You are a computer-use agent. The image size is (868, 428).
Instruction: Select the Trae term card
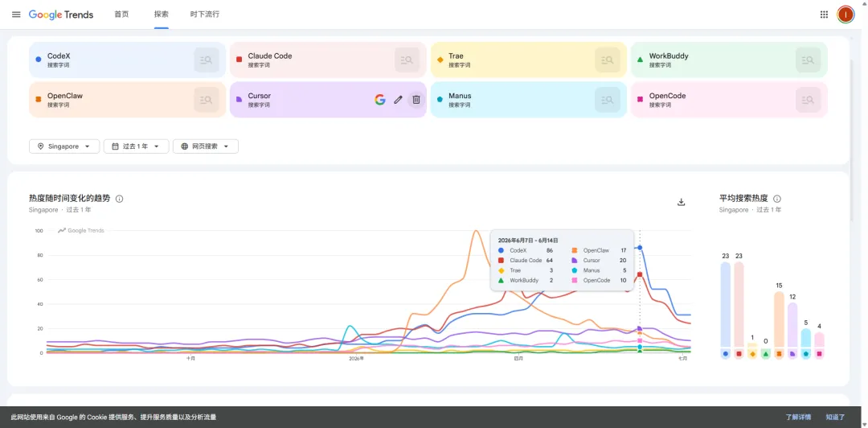(x=529, y=60)
